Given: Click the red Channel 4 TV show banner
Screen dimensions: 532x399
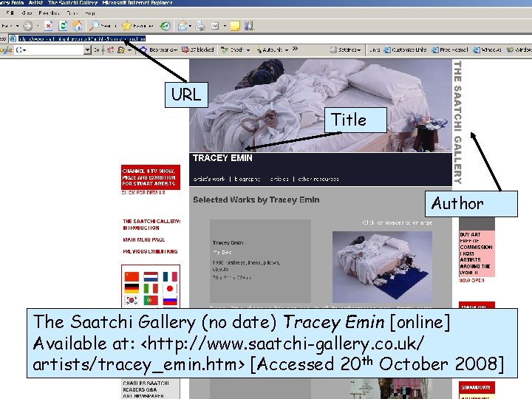Looking at the screenshot, I should 151,177.
